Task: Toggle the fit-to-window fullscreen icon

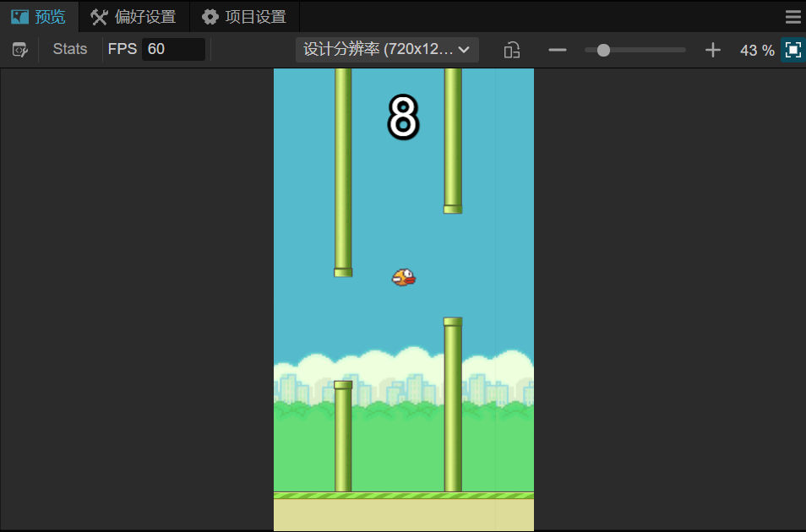Action: click(793, 50)
